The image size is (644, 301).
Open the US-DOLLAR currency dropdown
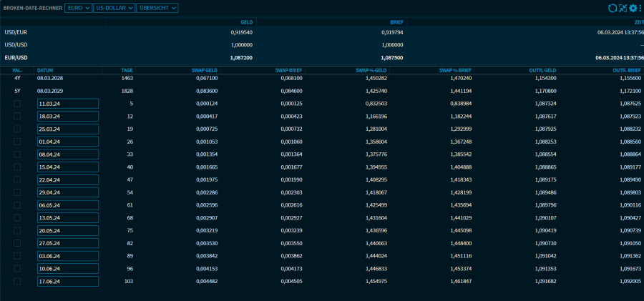114,8
